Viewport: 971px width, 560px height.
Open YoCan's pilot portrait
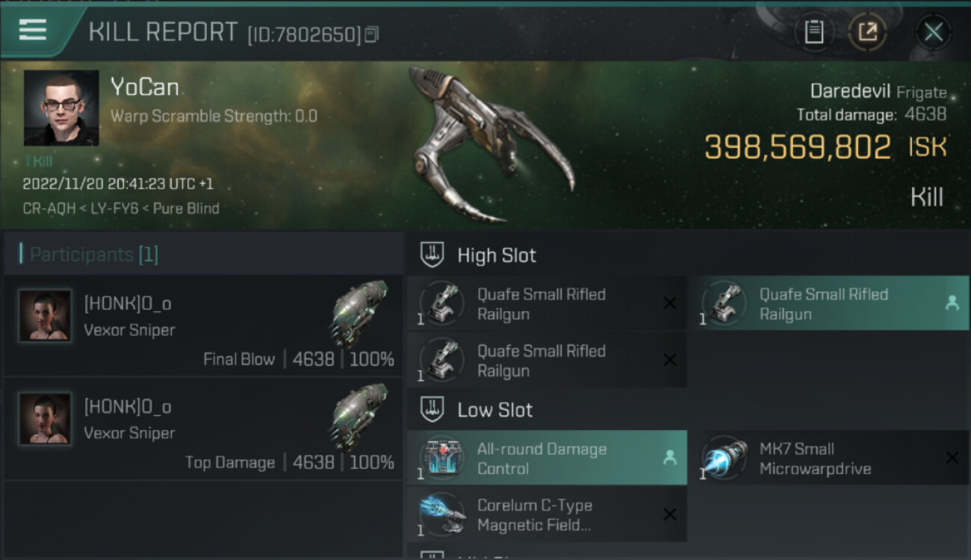coord(61,108)
